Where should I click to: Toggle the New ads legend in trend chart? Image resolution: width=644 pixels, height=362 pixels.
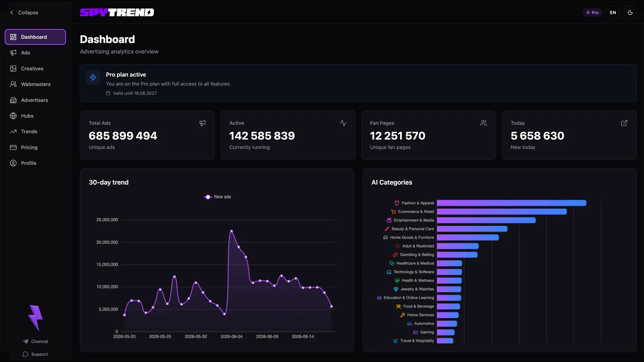pos(217,197)
